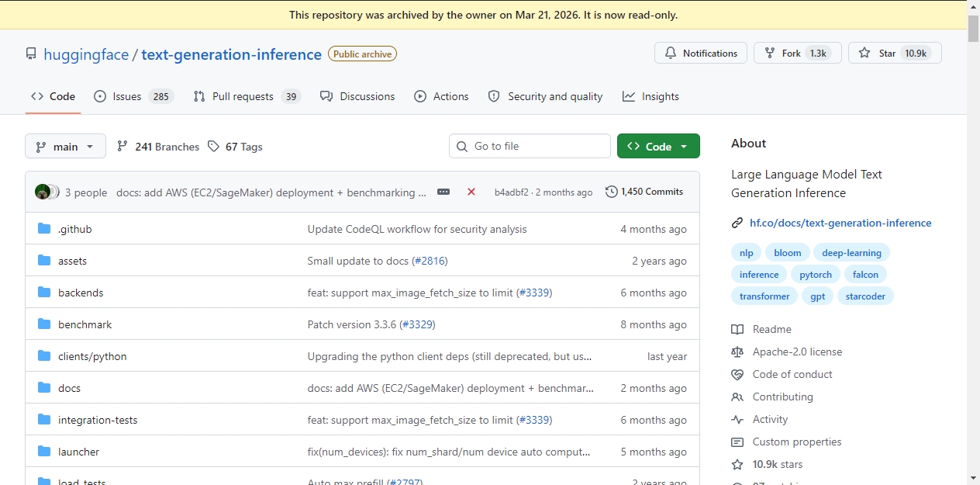Image resolution: width=980 pixels, height=485 pixels.
Task: Open the launcher folder
Action: tap(78, 452)
